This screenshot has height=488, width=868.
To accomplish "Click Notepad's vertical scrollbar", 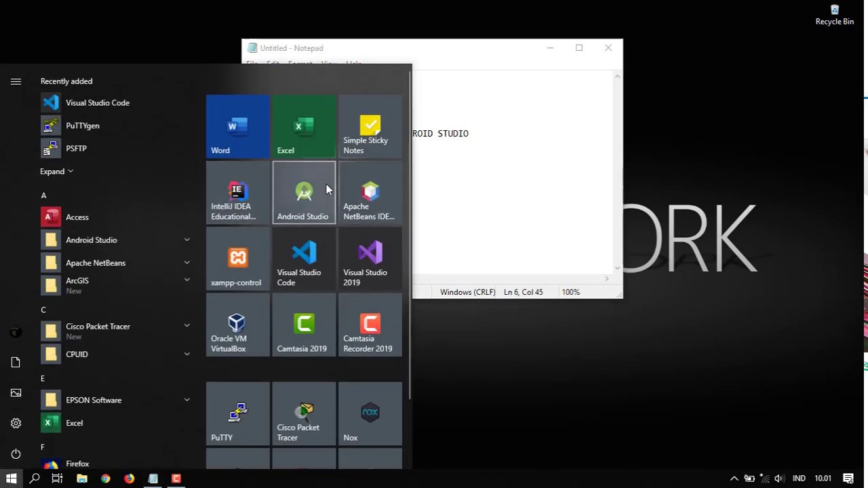I will (617, 172).
